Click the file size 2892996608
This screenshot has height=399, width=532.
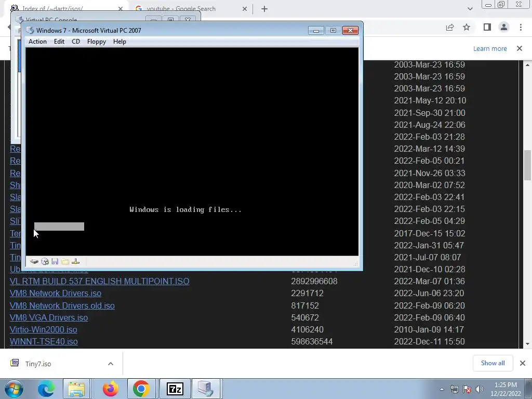[x=314, y=281]
